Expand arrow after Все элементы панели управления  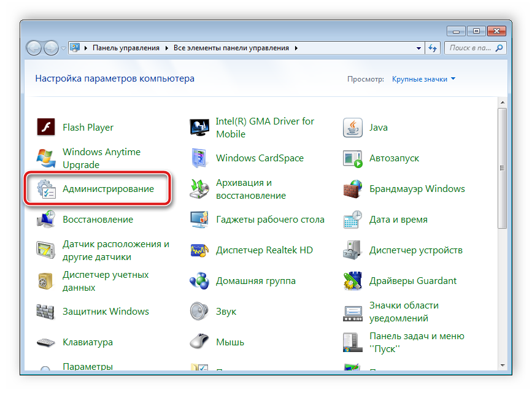tap(296, 48)
